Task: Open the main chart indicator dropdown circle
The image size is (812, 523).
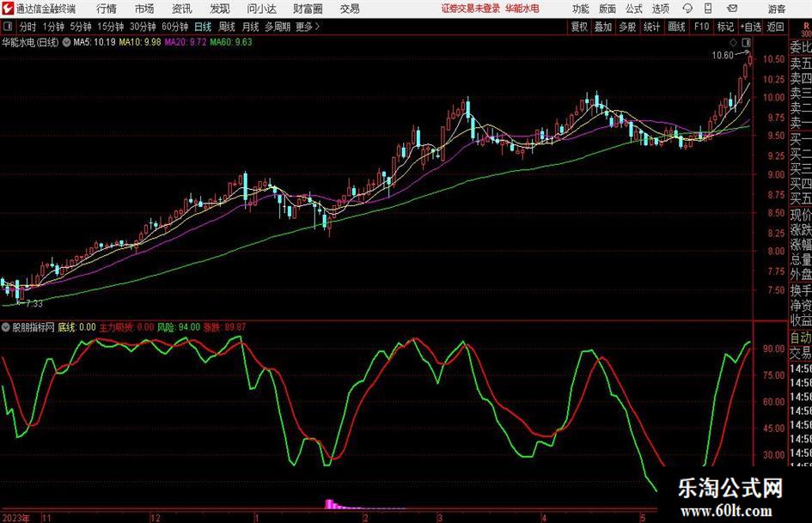Action: tap(67, 42)
